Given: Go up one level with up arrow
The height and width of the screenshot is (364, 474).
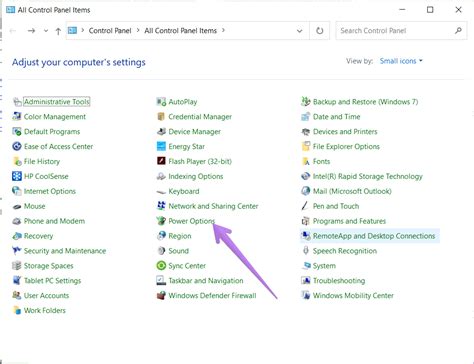Looking at the screenshot, I should 58,31.
